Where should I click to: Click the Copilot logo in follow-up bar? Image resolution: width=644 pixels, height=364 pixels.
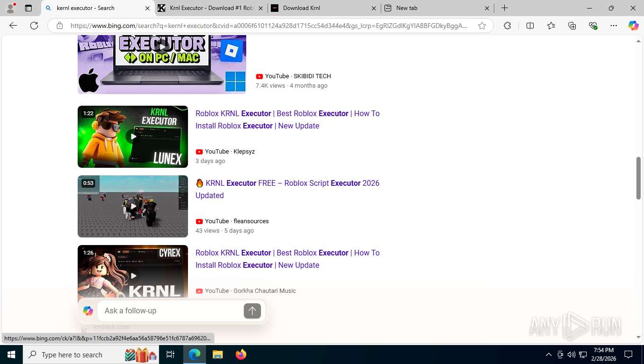click(88, 311)
